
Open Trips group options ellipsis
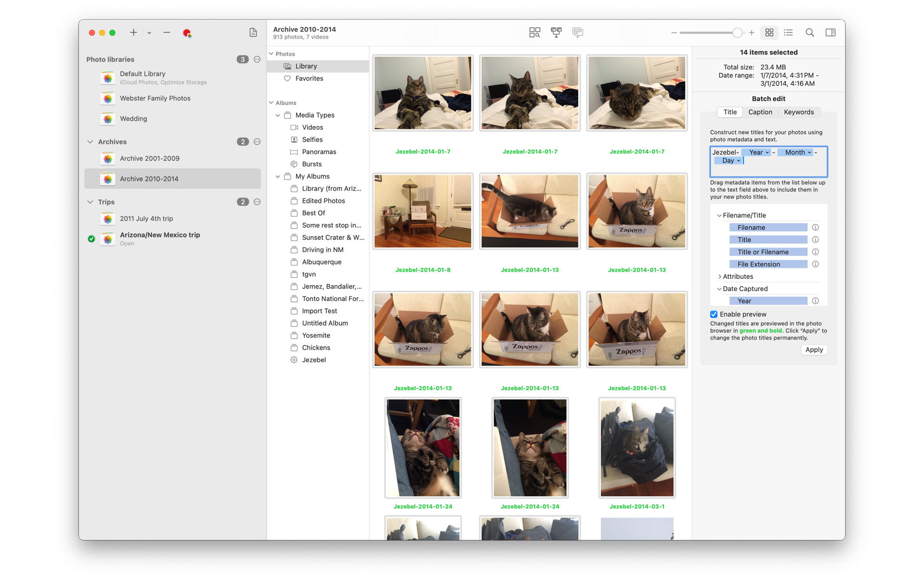click(x=257, y=202)
